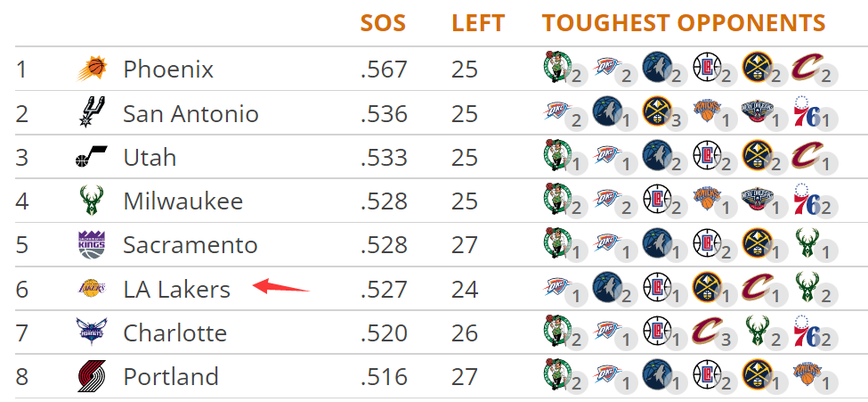
Task: Sort by the SOS column header
Action: tap(383, 23)
